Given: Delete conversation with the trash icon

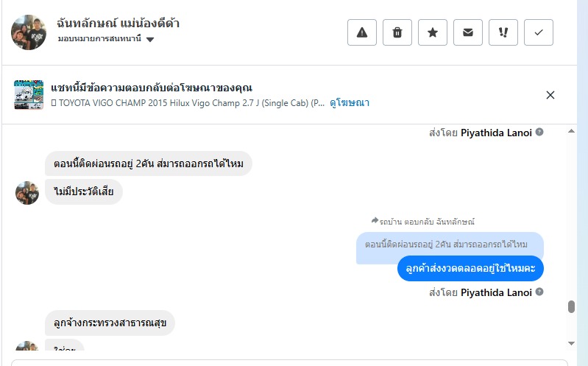Looking at the screenshot, I should (x=397, y=32).
